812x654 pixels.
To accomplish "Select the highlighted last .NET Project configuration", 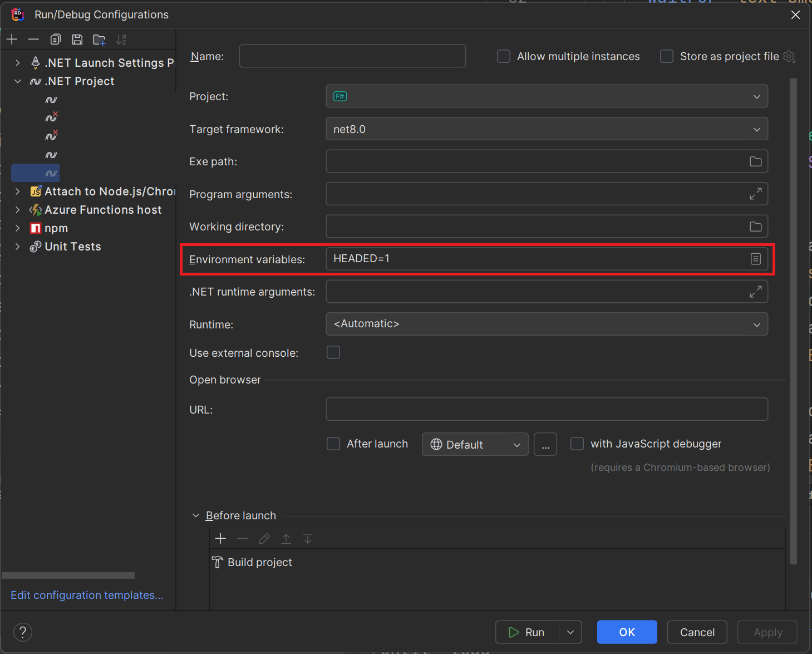I will 36,173.
